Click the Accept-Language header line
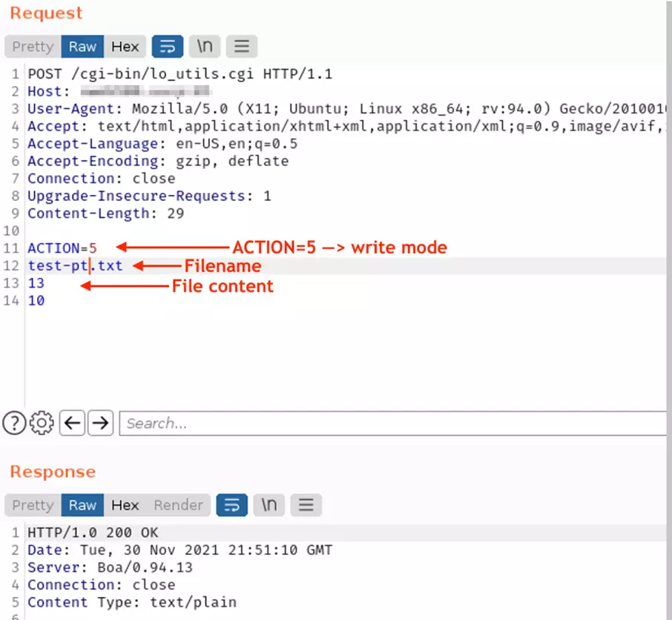 (162, 144)
